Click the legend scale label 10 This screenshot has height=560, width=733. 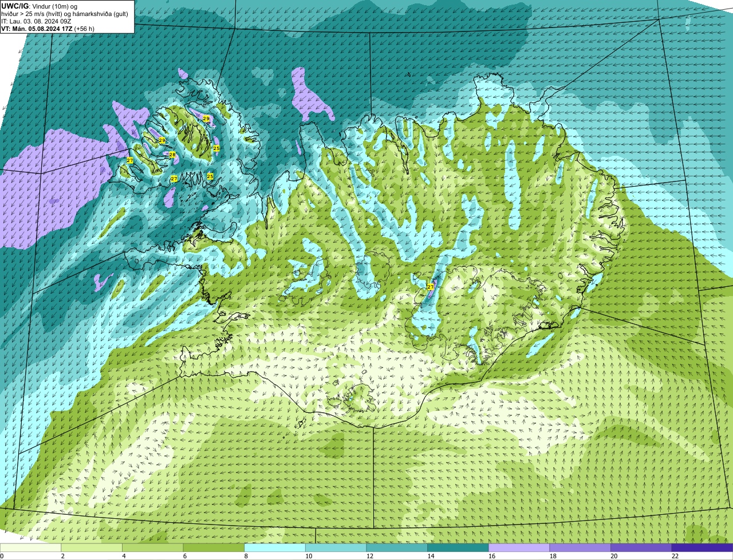pos(309,556)
